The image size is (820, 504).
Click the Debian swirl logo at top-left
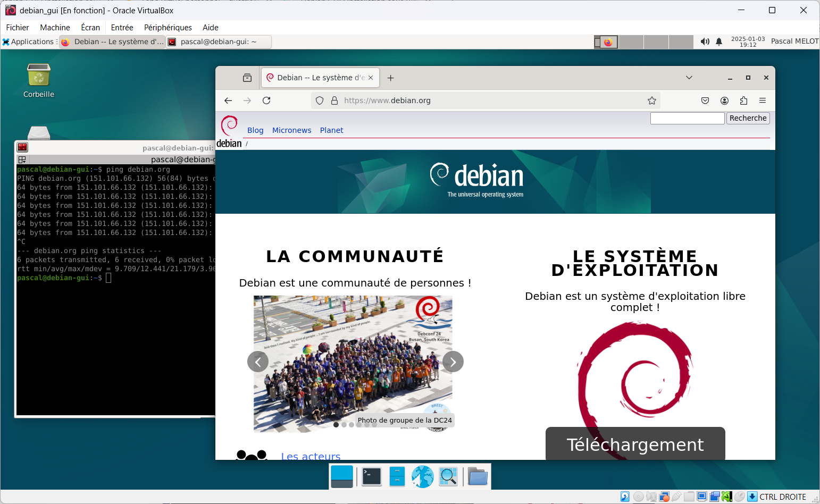pyautogui.click(x=229, y=131)
